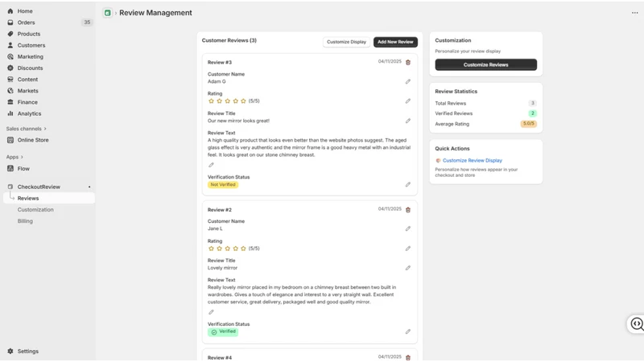Edit the rating of Review #2
This screenshot has width=644, height=362.
point(408,249)
